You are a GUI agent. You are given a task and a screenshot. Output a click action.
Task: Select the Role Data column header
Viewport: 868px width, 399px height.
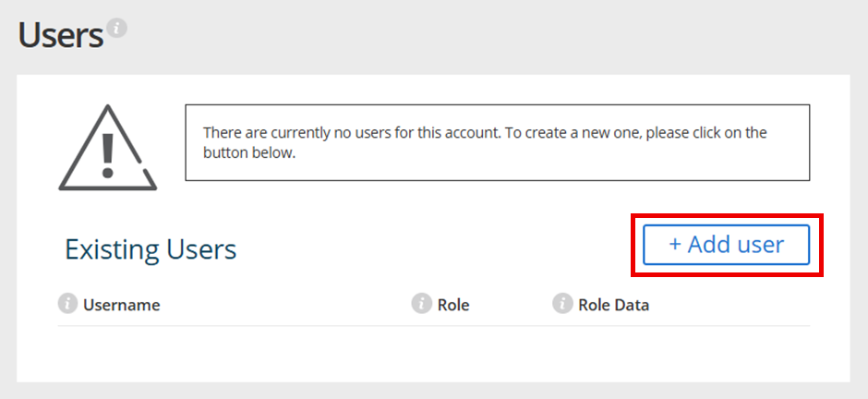coord(613,305)
